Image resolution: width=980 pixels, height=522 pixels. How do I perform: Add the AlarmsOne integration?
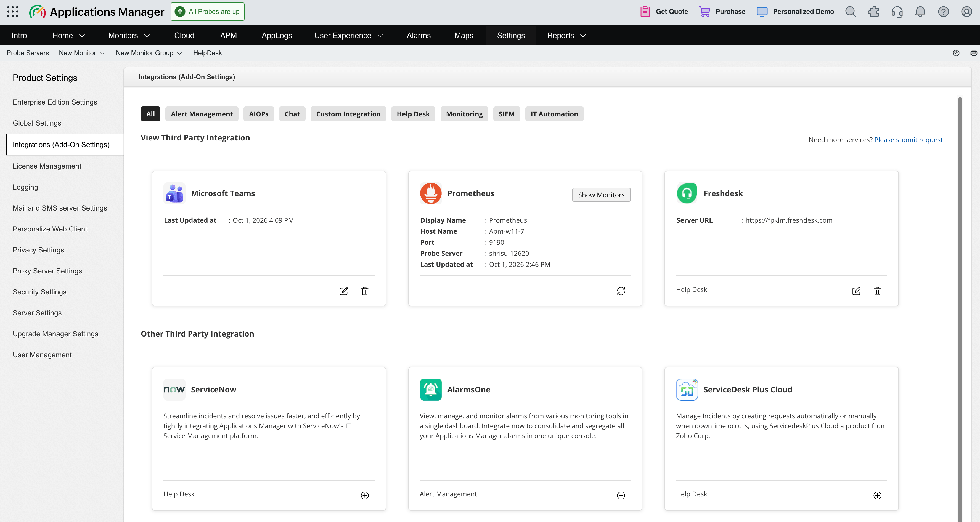(621, 495)
